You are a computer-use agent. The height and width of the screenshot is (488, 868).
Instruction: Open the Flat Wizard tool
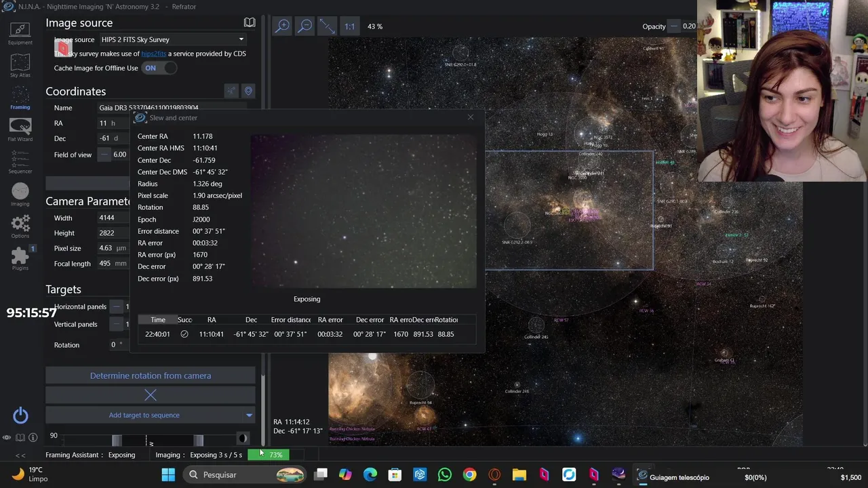(20, 130)
